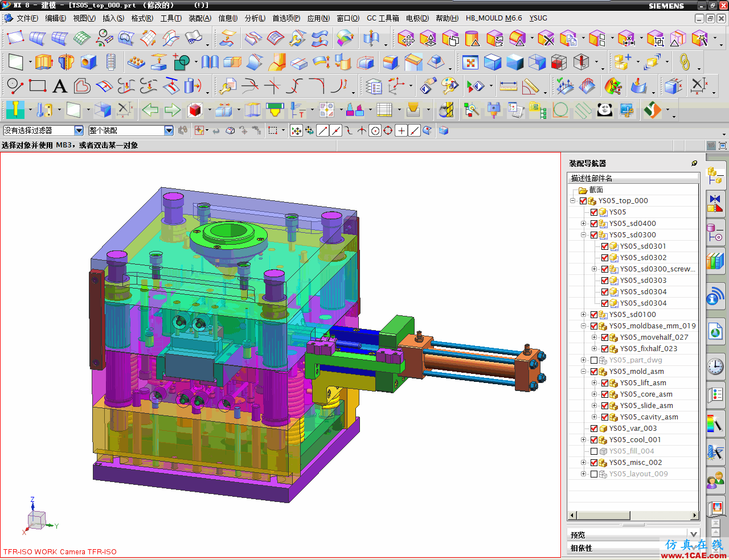Expand the YS05_sd0100 tree node
This screenshot has width=729, height=560.
583,315
